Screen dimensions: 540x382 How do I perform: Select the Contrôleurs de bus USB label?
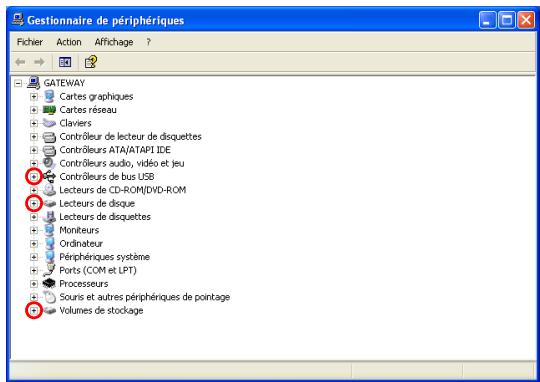click(x=107, y=177)
